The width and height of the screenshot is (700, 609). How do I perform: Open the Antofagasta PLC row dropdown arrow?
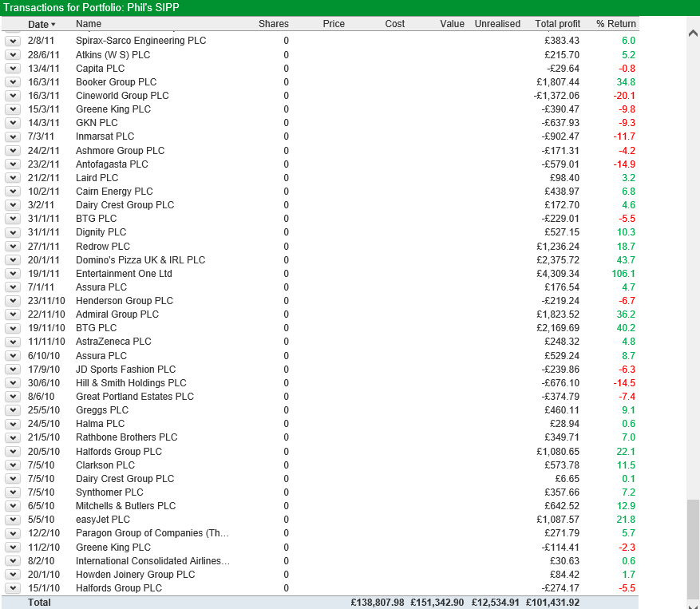point(13,164)
